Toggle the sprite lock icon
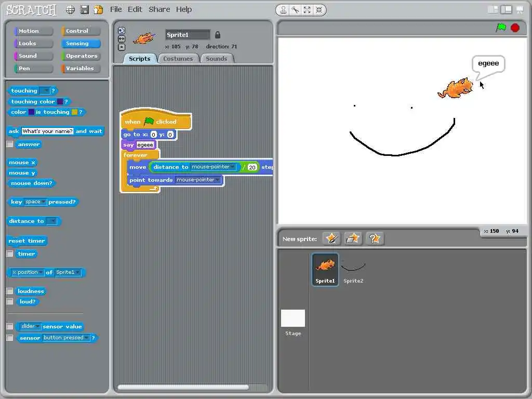This screenshot has width=532, height=399. 218,35
